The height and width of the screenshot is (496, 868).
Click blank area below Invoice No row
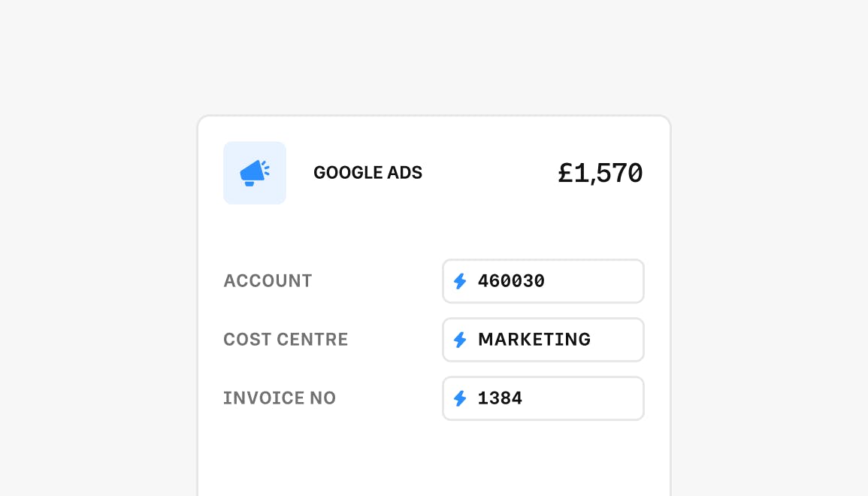[x=433, y=460]
